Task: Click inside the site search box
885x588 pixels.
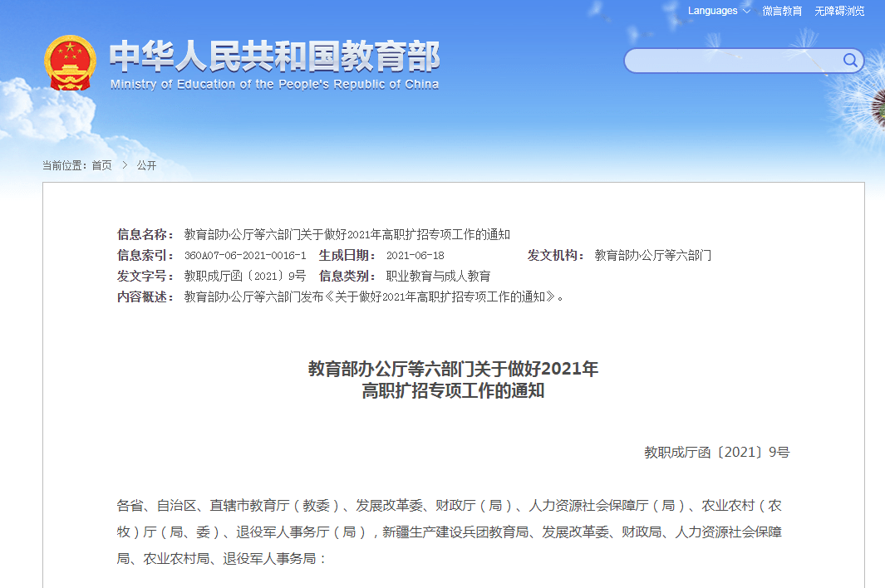Action: click(731, 61)
